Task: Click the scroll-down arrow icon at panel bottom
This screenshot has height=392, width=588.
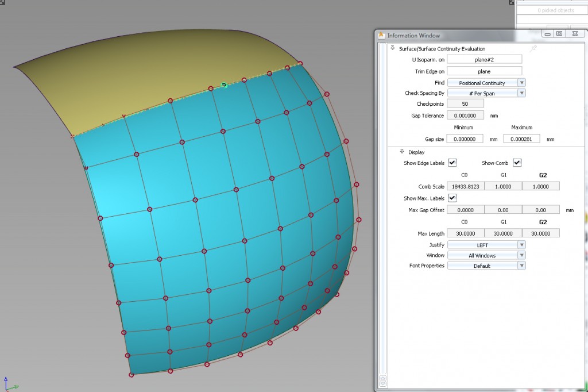Action: pos(383,383)
